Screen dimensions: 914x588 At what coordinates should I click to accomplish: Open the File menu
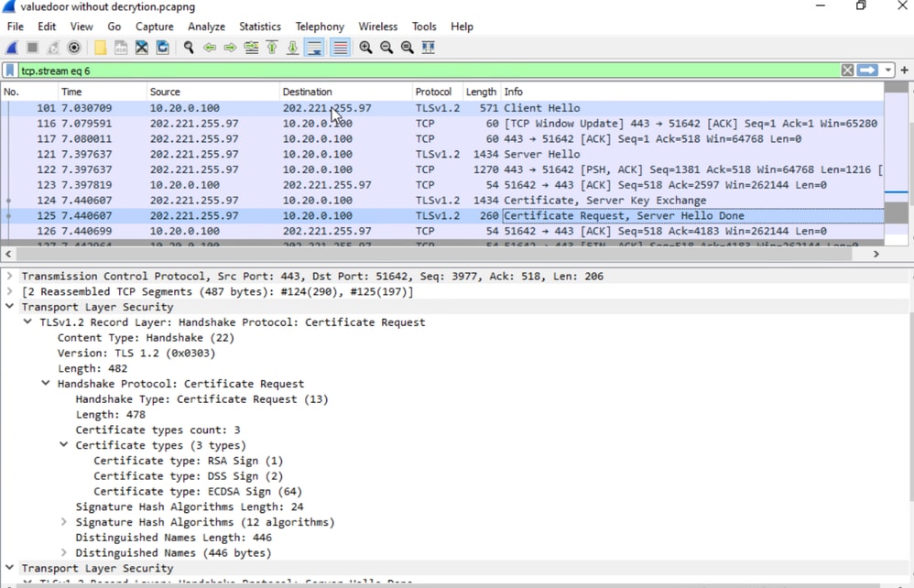[16, 27]
